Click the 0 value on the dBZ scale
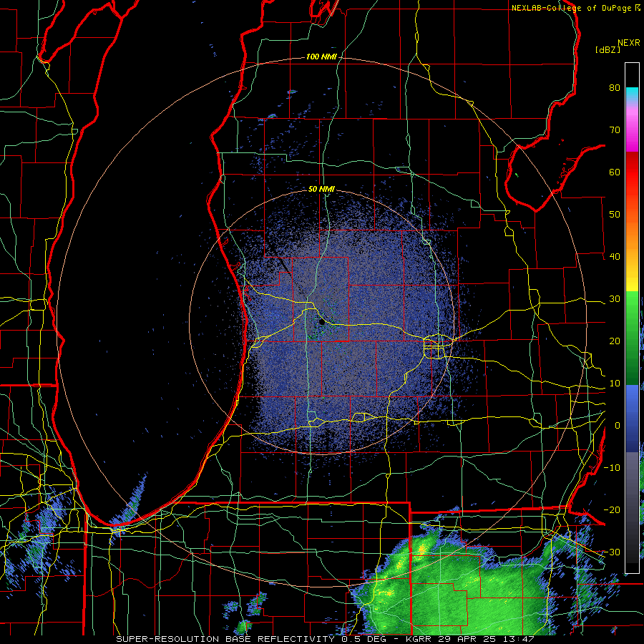This screenshot has width=644, height=644. (x=618, y=426)
